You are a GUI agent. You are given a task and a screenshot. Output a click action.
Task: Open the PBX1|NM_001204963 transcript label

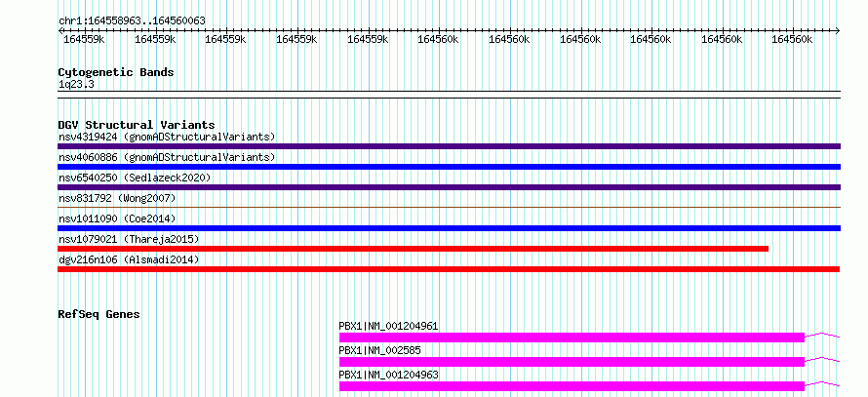coord(388,375)
